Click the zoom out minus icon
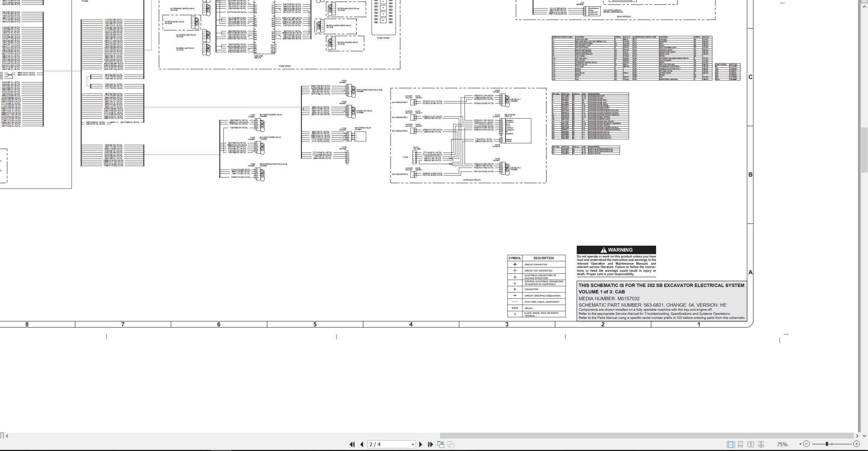The height and width of the screenshot is (451, 868). pos(807,444)
